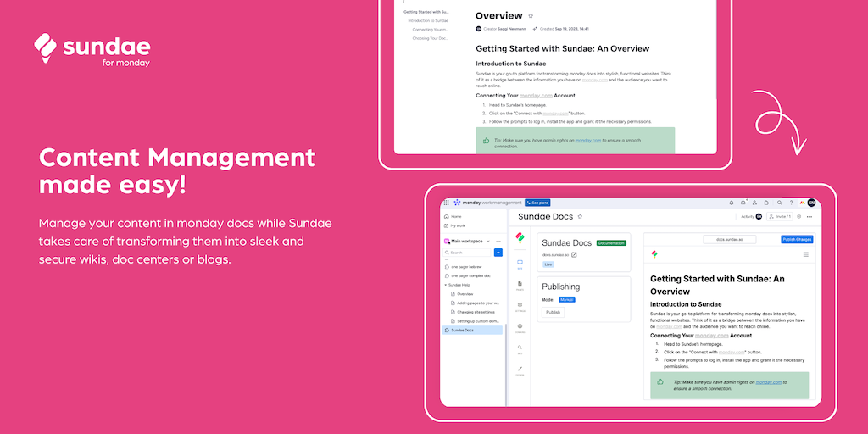The height and width of the screenshot is (434, 868).
Task: Click the Activity button
Action: (x=751, y=216)
